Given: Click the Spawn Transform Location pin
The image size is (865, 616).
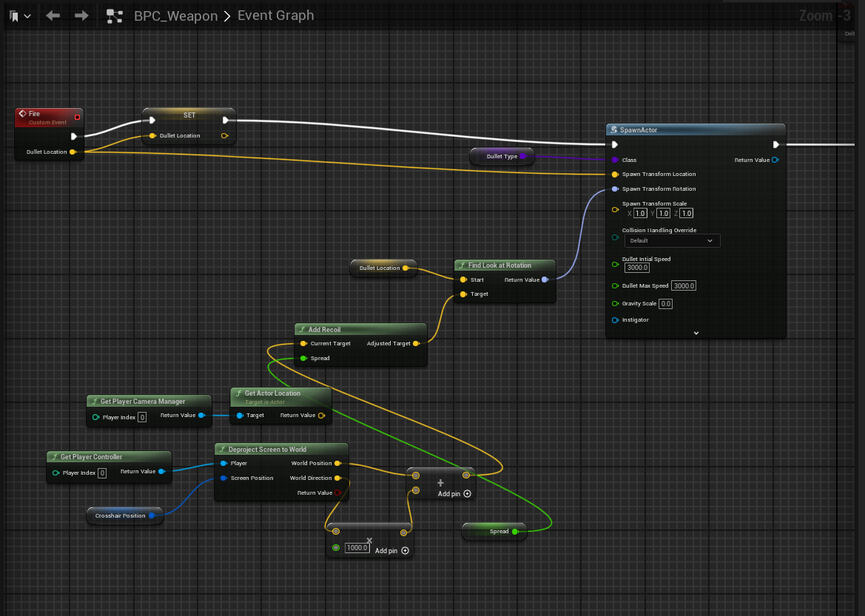Looking at the screenshot, I should click(x=615, y=175).
